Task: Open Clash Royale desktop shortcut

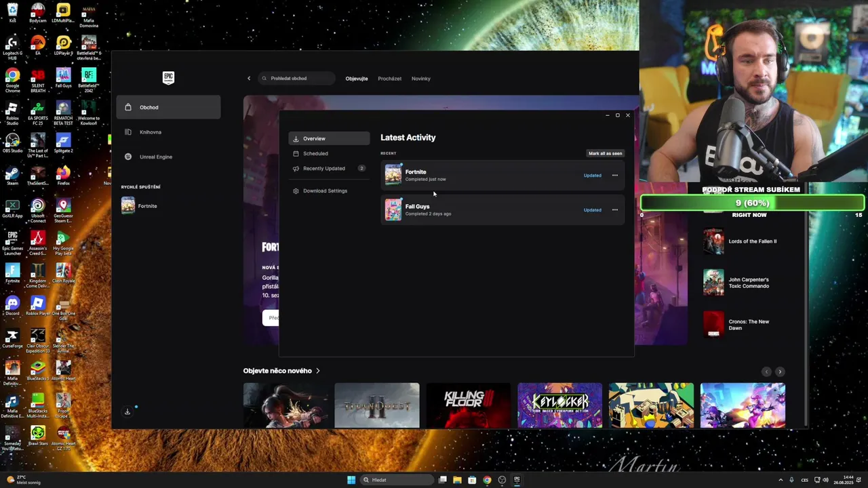Action: 63,273
